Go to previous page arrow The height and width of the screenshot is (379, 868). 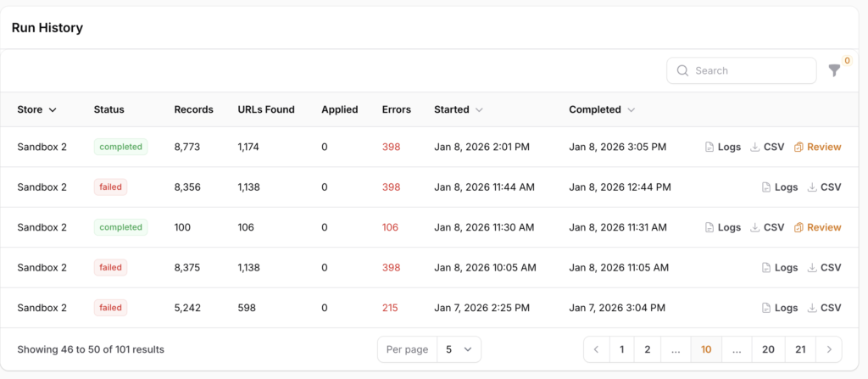[597, 349]
